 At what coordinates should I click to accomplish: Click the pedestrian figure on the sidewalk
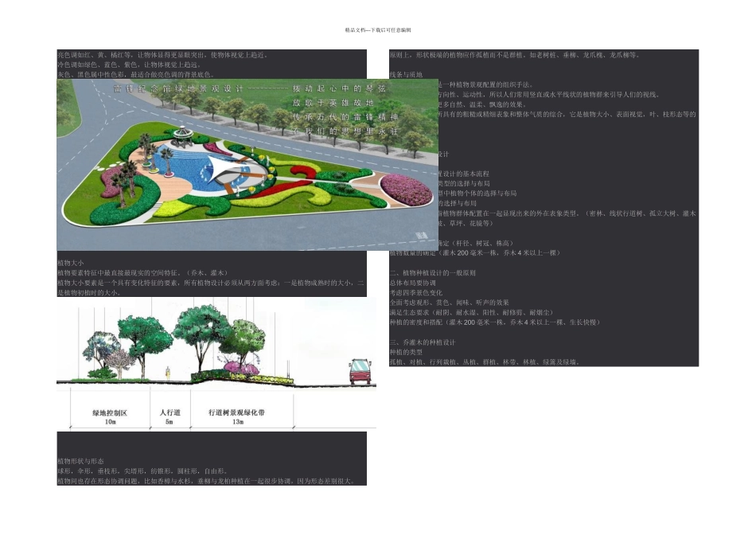(x=167, y=372)
